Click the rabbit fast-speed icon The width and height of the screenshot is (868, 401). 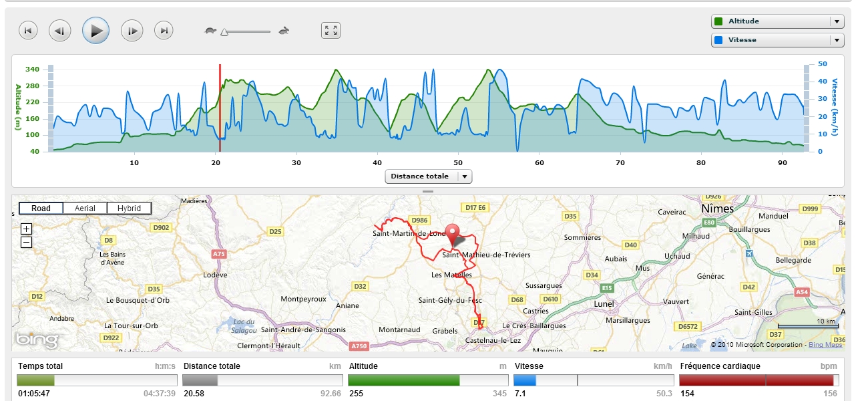pyautogui.click(x=284, y=31)
